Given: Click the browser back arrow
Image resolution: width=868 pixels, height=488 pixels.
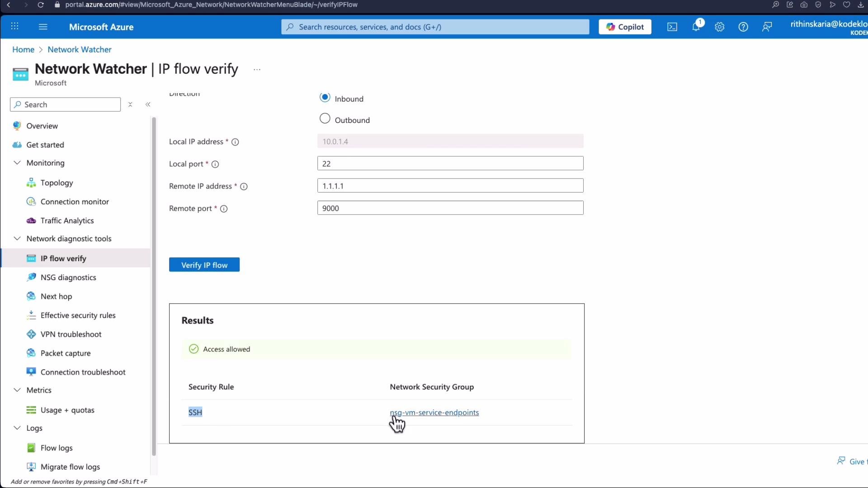Looking at the screenshot, I should tap(9, 5).
